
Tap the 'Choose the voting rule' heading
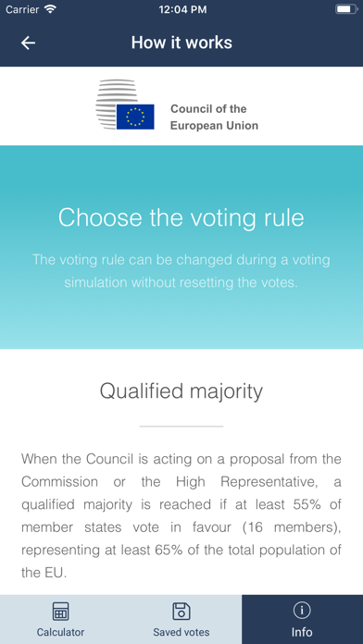[181, 217]
